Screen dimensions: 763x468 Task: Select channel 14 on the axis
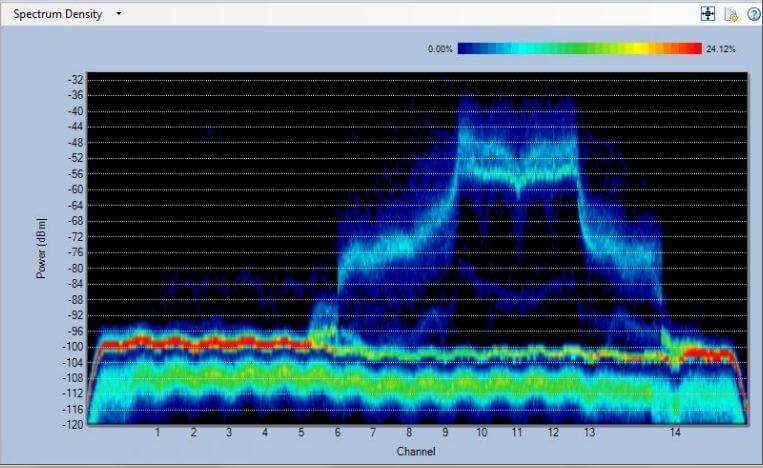click(675, 433)
